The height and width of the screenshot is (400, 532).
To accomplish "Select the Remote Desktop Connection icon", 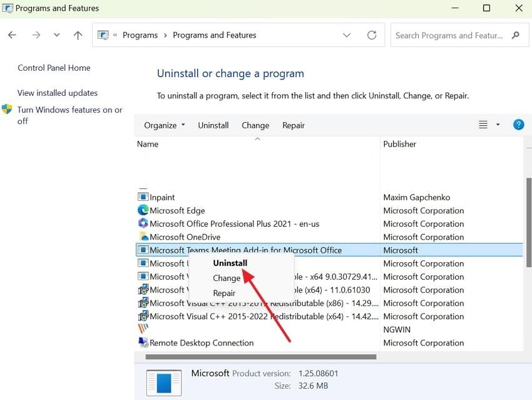I will click(143, 342).
